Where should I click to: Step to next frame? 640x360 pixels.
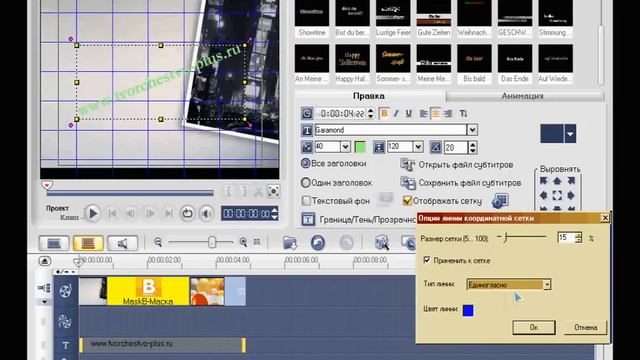tap(150, 213)
